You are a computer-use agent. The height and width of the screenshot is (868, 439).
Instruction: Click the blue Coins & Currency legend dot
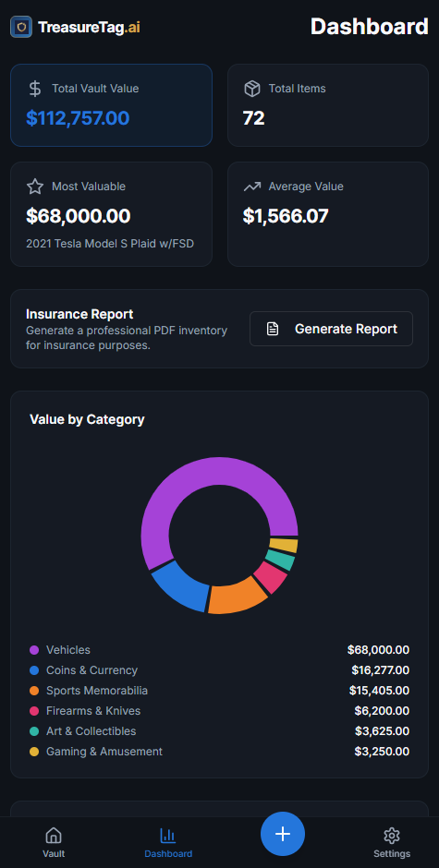34,670
